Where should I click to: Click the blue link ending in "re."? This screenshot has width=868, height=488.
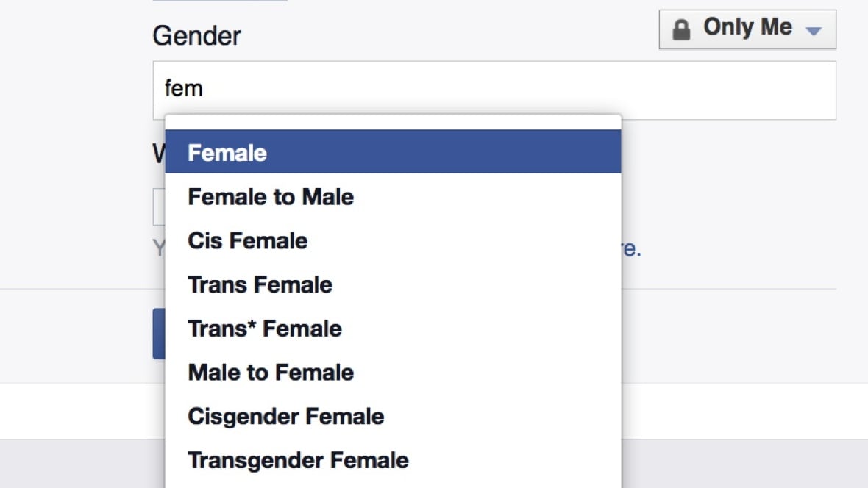pyautogui.click(x=631, y=248)
